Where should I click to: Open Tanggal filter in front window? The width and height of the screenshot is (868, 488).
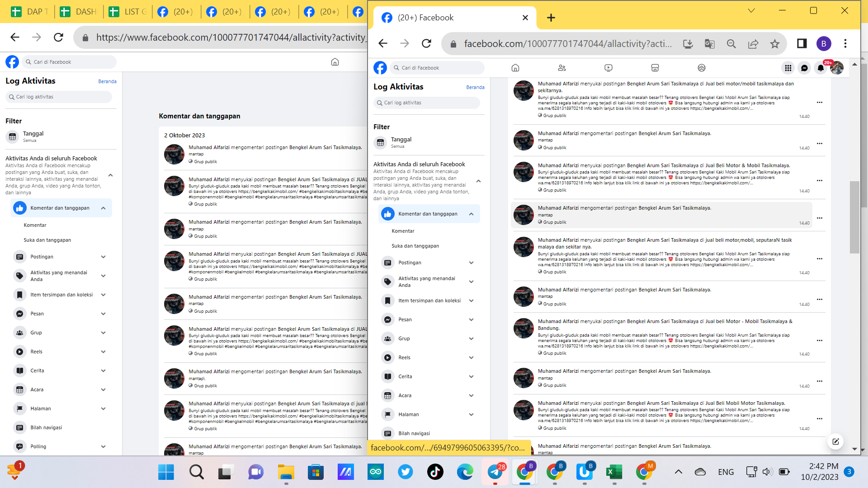[429, 142]
